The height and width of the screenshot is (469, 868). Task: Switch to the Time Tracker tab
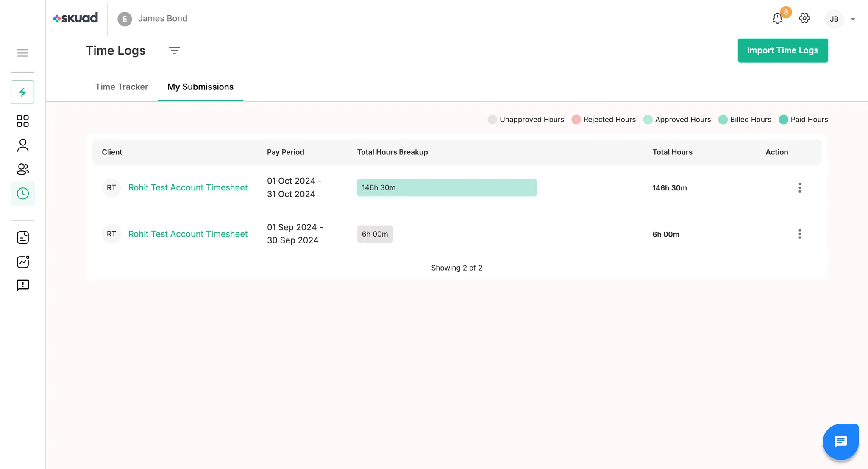tap(122, 87)
